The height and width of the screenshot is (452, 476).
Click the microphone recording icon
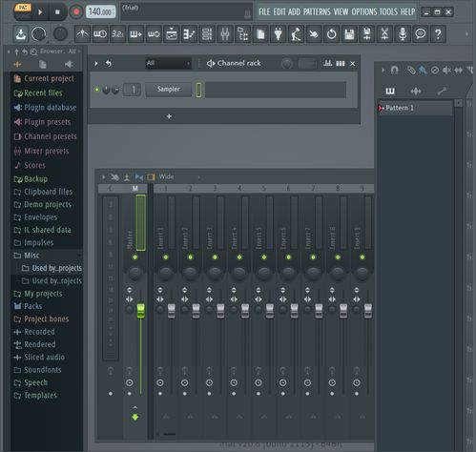(x=403, y=34)
